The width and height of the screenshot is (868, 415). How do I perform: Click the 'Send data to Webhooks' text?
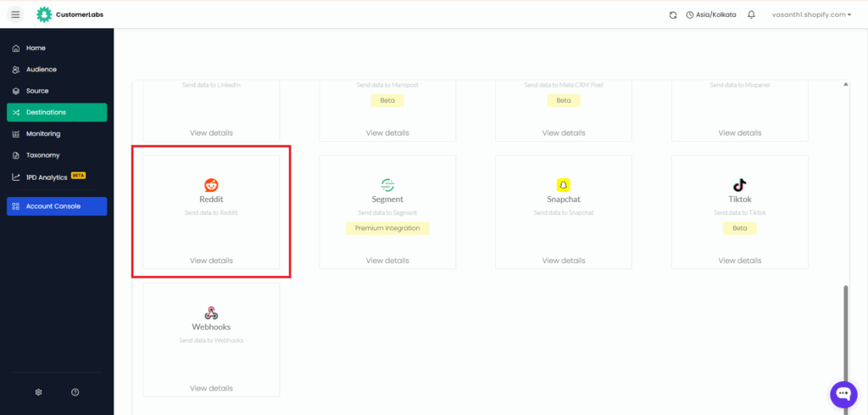click(211, 341)
